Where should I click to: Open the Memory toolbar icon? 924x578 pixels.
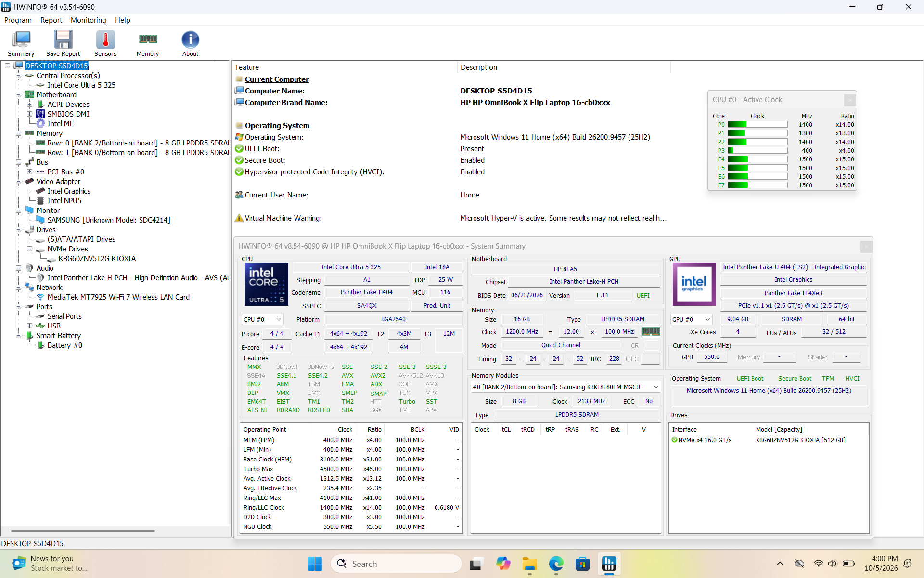pyautogui.click(x=148, y=43)
